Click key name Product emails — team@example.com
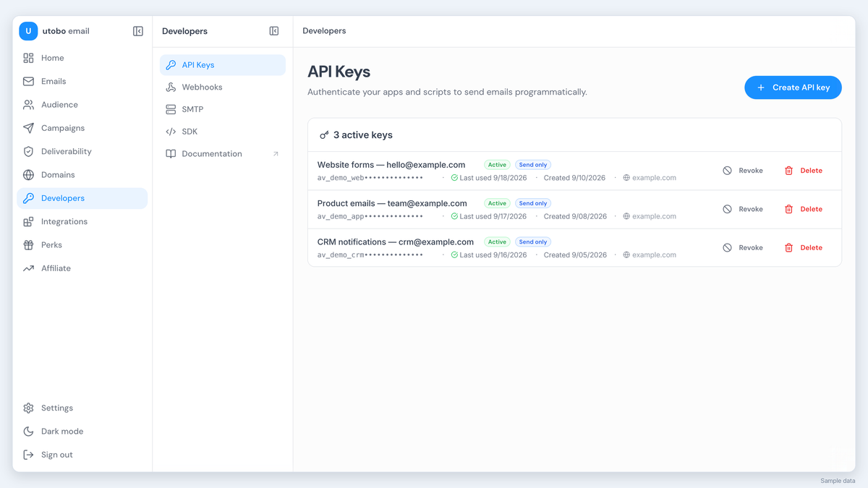Screen dimensions: 868x488 [392, 203]
